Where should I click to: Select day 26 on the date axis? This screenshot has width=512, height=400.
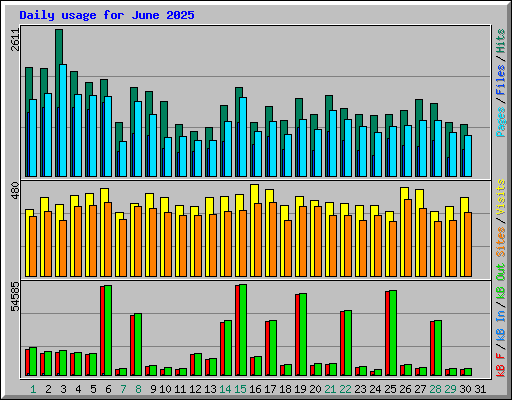click(x=405, y=389)
